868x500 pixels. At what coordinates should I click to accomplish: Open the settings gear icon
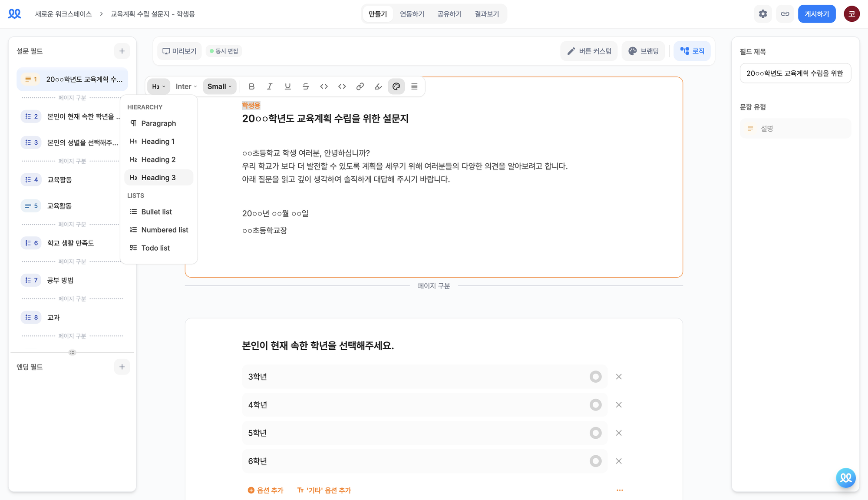pos(763,14)
